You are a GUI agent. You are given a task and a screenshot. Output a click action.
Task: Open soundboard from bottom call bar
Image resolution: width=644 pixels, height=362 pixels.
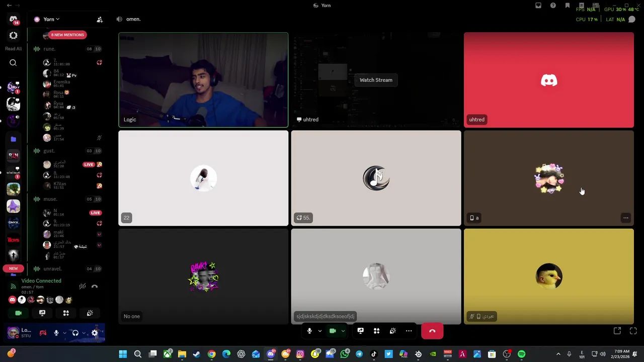click(392, 331)
